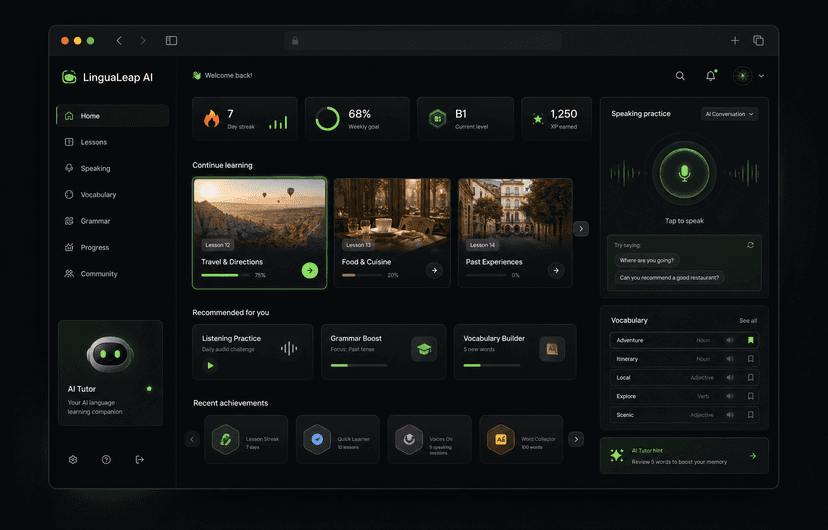Click the B1 level badge icon

point(437,119)
